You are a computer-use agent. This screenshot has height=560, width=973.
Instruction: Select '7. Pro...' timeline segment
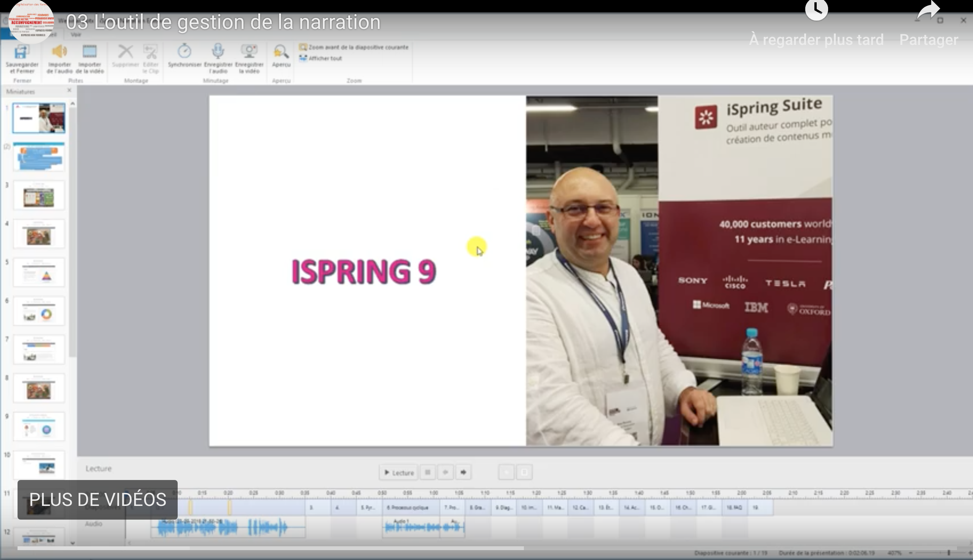pos(452,507)
